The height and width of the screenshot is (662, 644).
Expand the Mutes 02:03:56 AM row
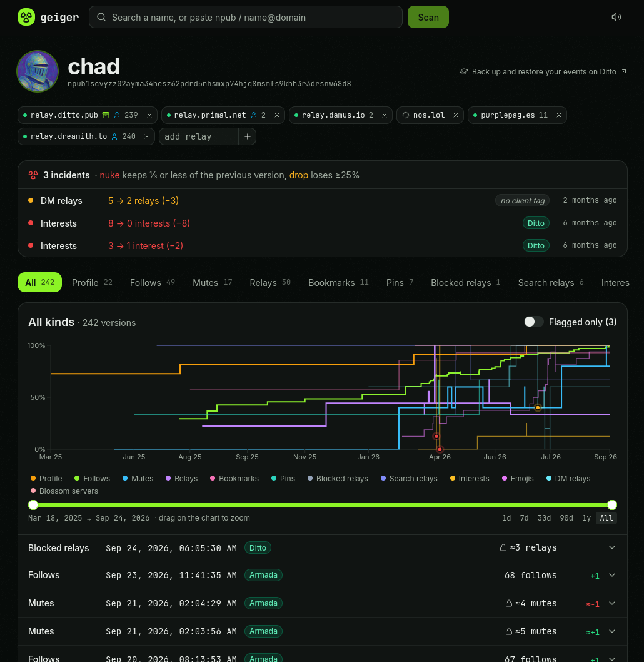[612, 631]
